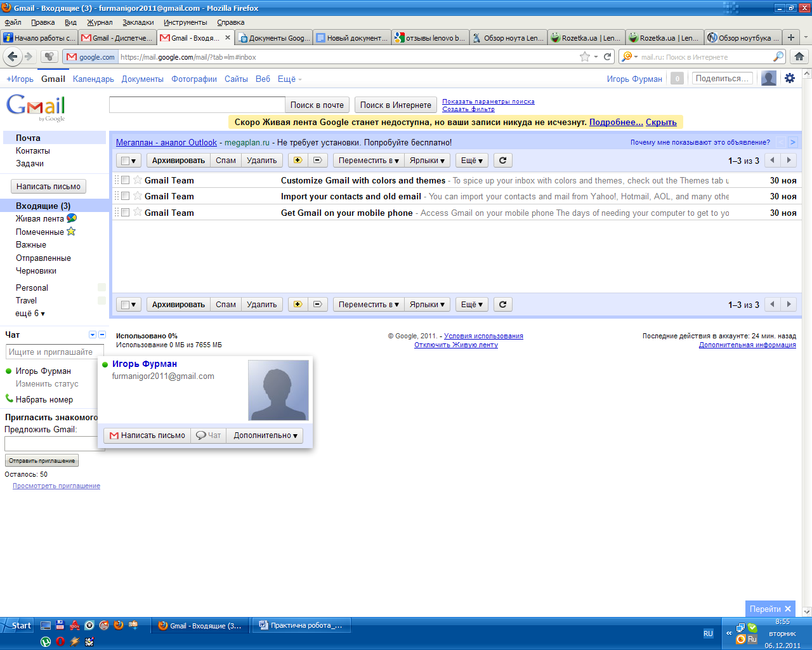Open the Файл menu
The height and width of the screenshot is (650, 812).
tap(13, 22)
